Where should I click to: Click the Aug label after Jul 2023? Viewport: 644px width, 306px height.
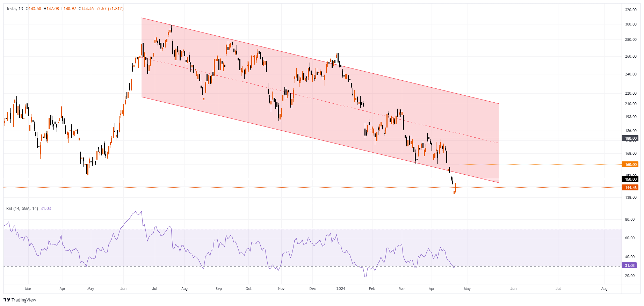[x=184, y=289]
